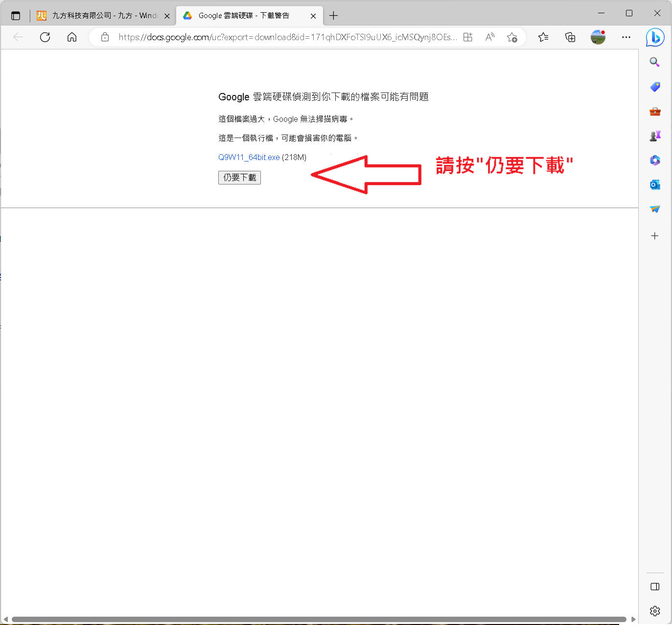Add a new sidebar app

(x=655, y=236)
